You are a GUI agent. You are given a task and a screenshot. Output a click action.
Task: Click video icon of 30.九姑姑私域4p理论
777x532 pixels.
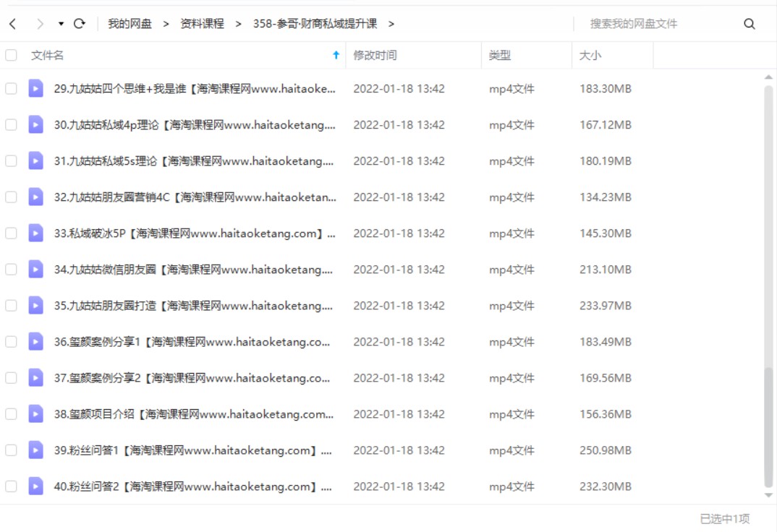pos(35,125)
